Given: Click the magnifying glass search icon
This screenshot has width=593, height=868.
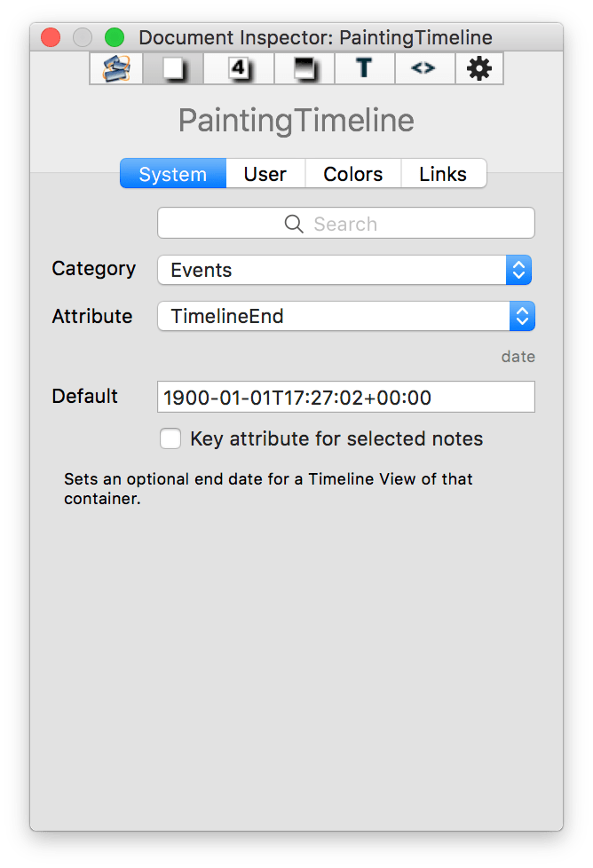Looking at the screenshot, I should (294, 224).
